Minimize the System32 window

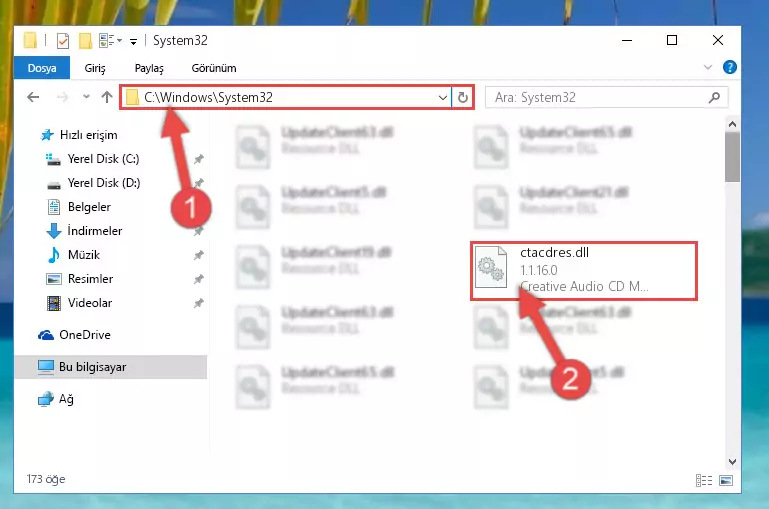[x=627, y=40]
